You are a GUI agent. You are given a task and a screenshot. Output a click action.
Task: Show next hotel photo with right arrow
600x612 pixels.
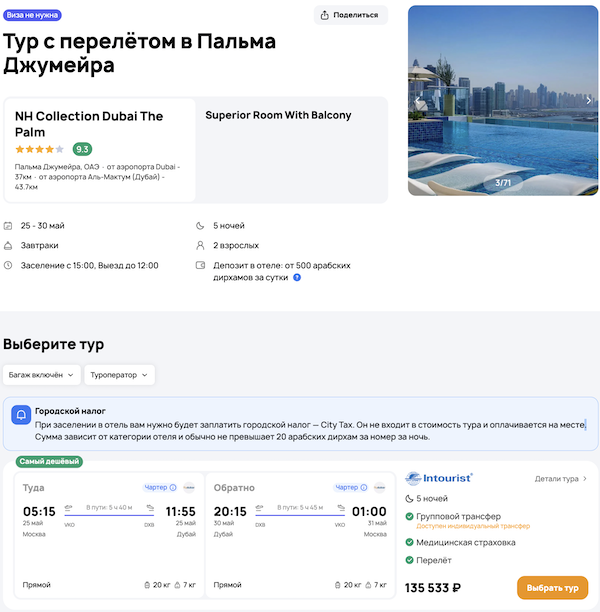click(x=589, y=100)
